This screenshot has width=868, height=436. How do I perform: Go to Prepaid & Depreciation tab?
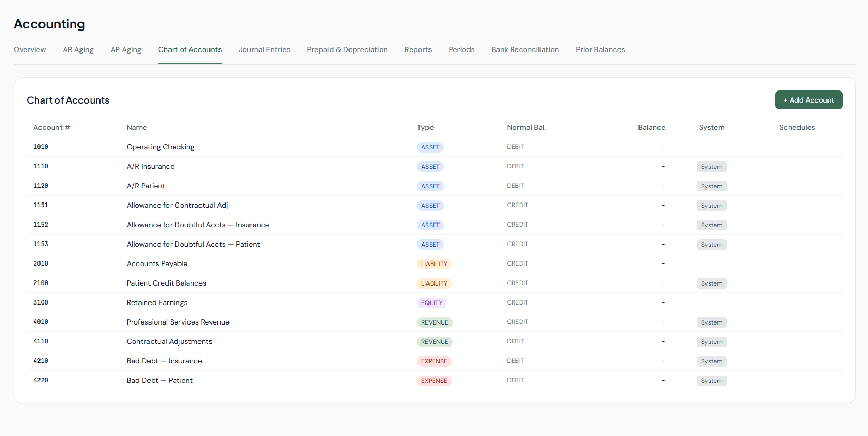click(347, 49)
